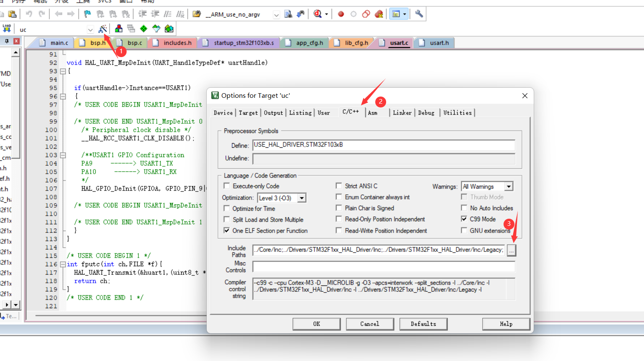Open the window layout icon
The image size is (644, 361).
[x=396, y=14]
